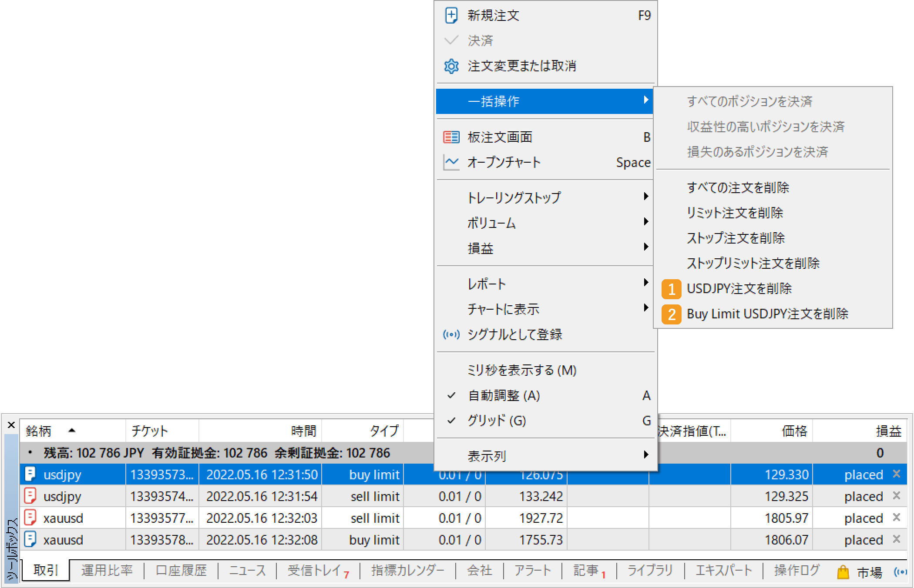Choose リミット注文を削除

(773, 213)
